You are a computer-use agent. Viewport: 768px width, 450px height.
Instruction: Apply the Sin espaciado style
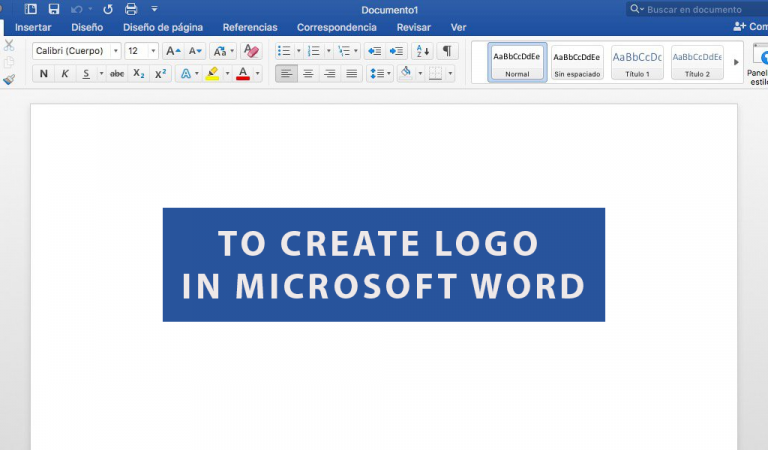[x=577, y=63]
